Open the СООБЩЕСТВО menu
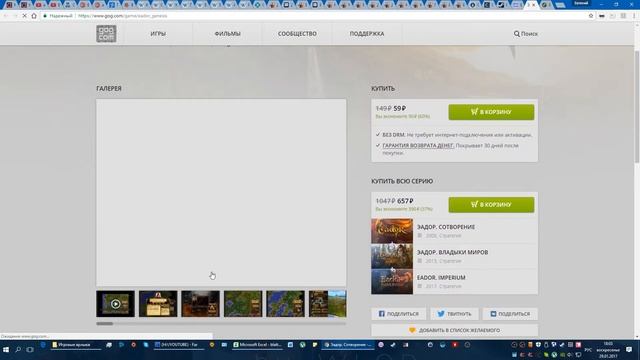This screenshot has height=360, width=640. (297, 34)
